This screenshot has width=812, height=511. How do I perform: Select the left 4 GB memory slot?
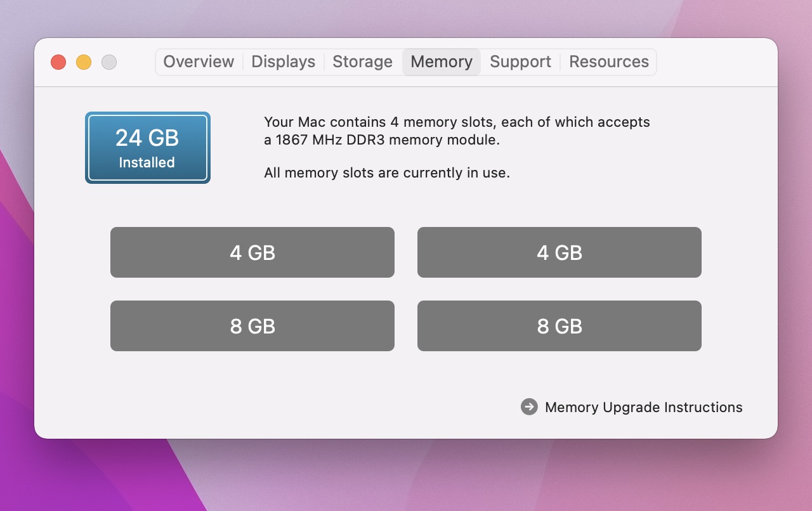pyautogui.click(x=252, y=252)
